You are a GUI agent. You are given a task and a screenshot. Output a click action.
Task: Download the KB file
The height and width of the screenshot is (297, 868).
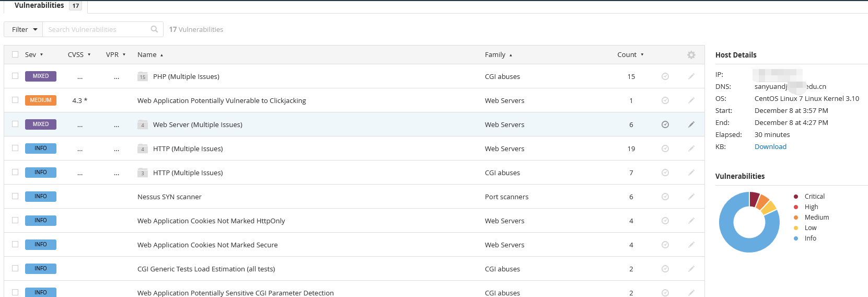(x=770, y=147)
